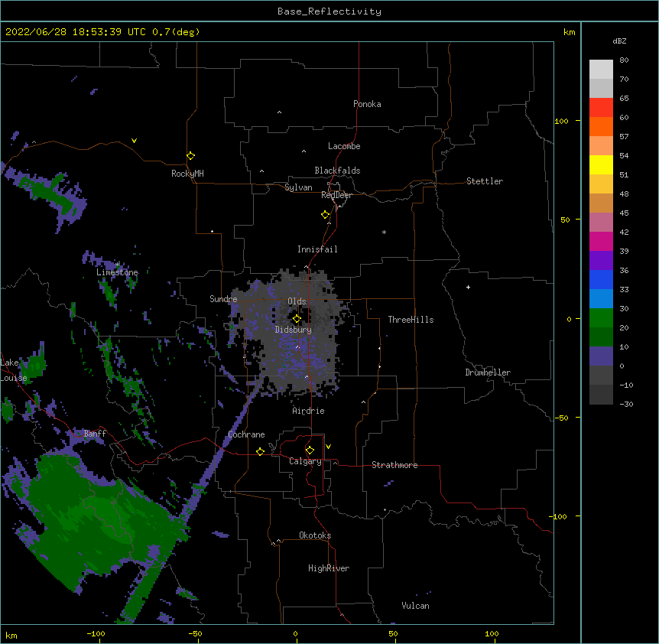Click the Sundre town label

coord(223,299)
